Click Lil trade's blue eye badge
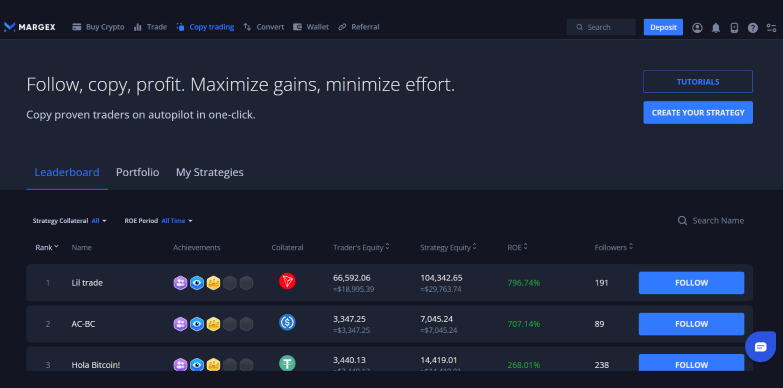Screen dimensions: 783x388 pos(197,283)
